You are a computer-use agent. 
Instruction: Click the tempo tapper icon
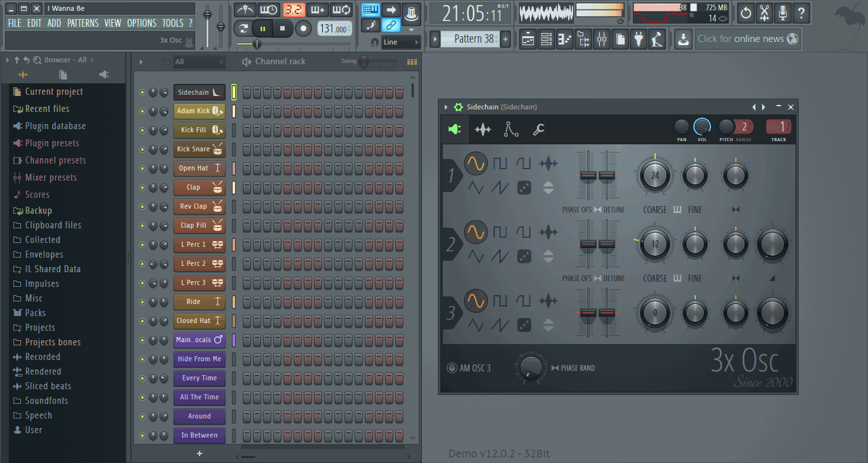point(657,39)
